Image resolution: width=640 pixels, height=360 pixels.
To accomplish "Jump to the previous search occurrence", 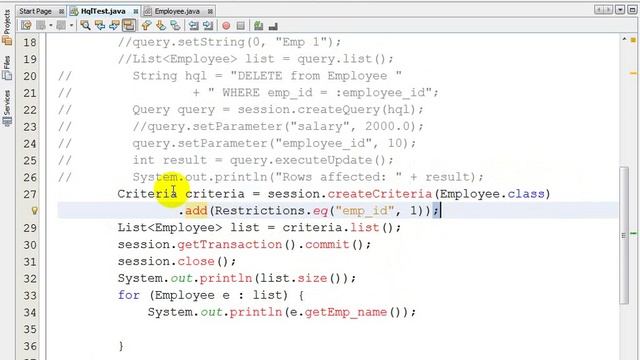I will point(100,26).
